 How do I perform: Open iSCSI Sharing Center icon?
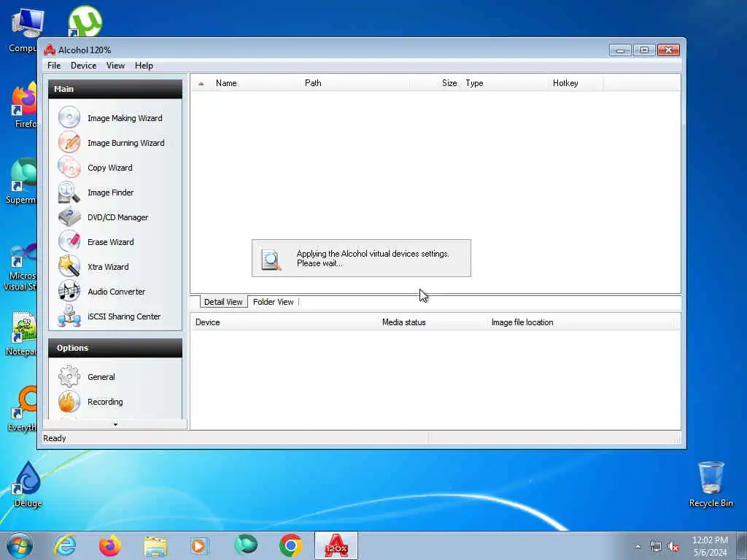tap(69, 316)
